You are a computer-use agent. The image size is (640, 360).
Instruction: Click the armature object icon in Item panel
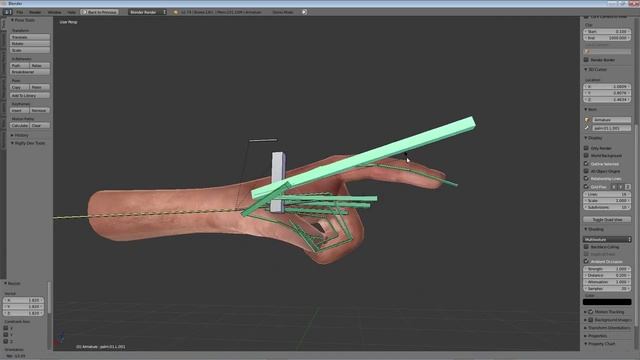(587, 120)
